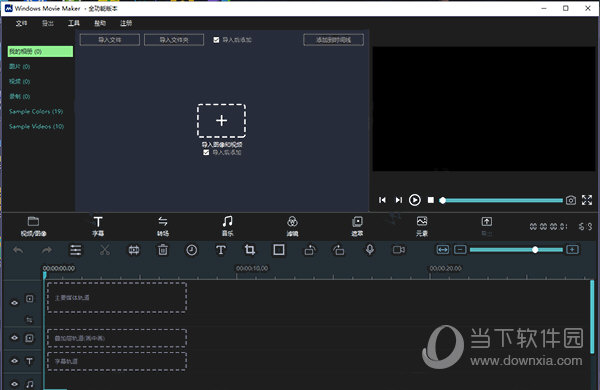Screen dimensions: 600x390
Task: Click the square frame icon
Action: pyautogui.click(x=279, y=250)
